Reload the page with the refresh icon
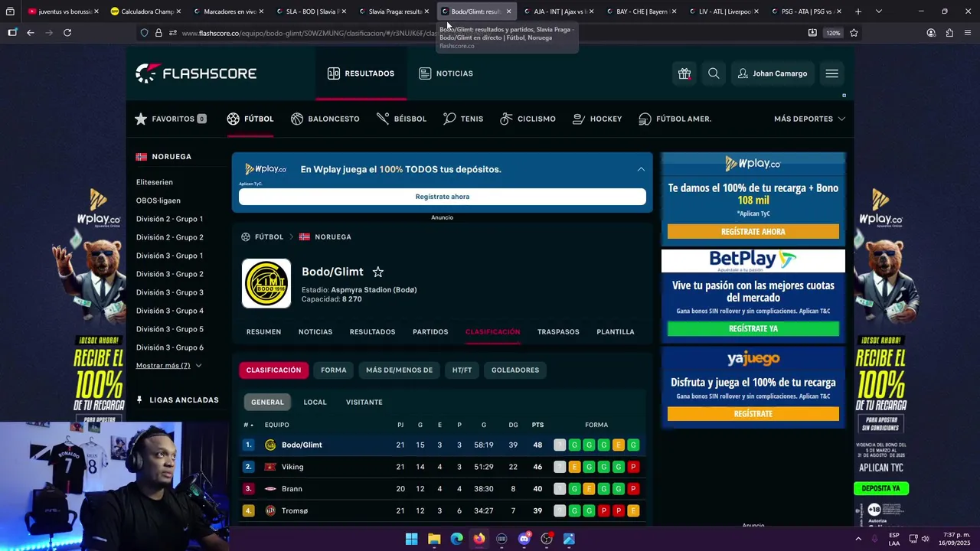This screenshot has height=551, width=980. pyautogui.click(x=67, y=33)
